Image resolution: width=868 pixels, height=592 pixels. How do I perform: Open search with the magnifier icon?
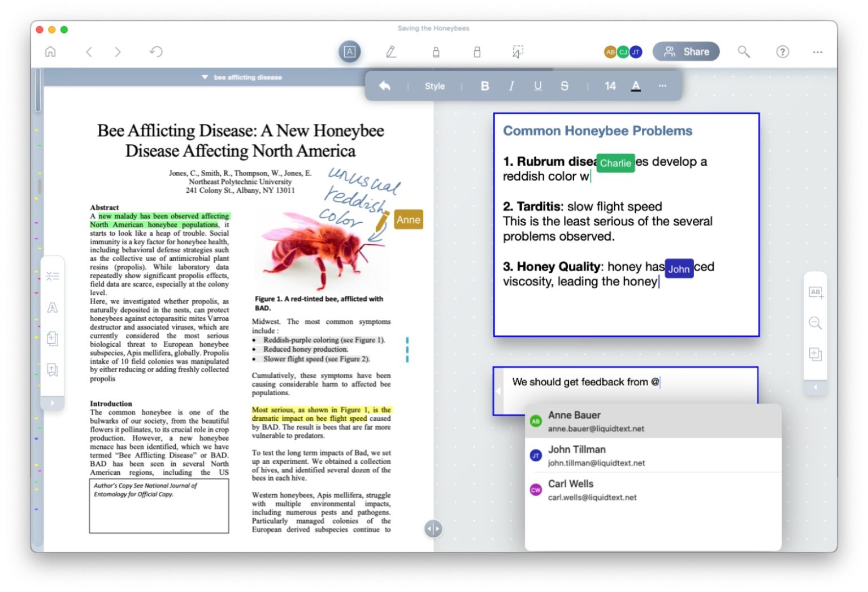(744, 51)
